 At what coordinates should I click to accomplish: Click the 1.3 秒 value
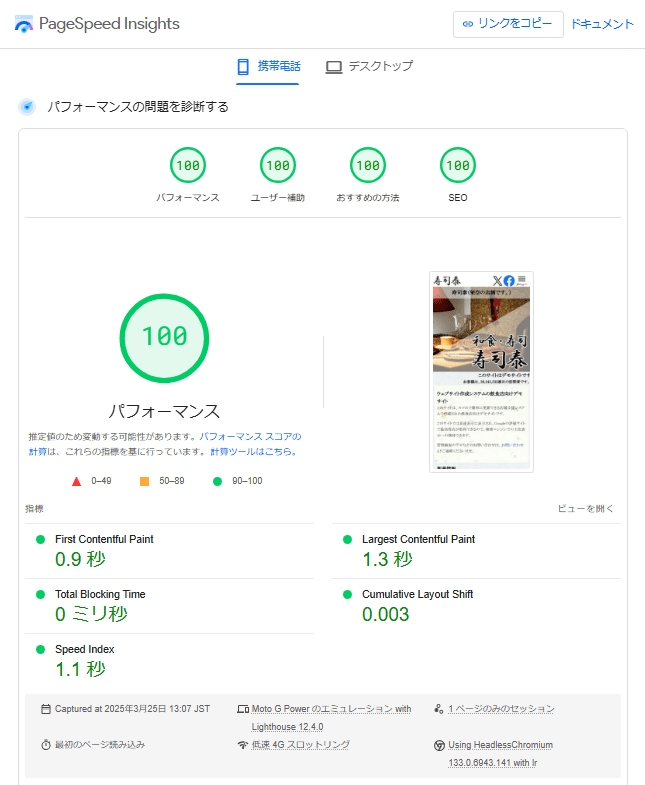click(x=387, y=559)
